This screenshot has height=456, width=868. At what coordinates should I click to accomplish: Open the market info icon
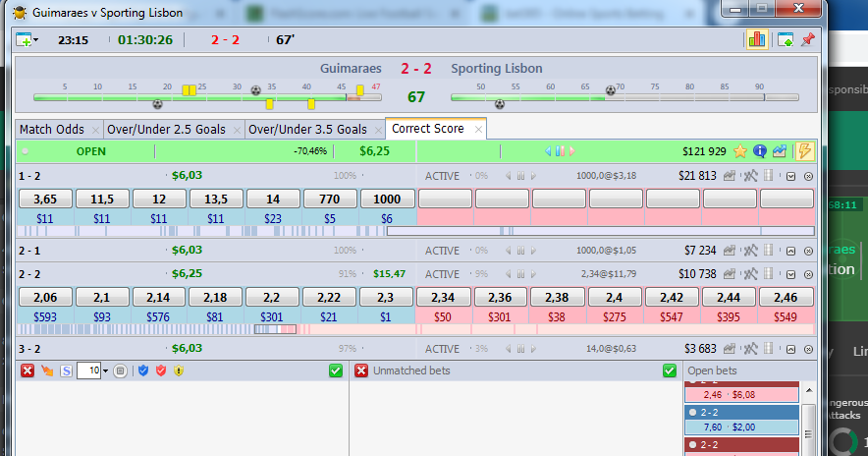(x=760, y=151)
